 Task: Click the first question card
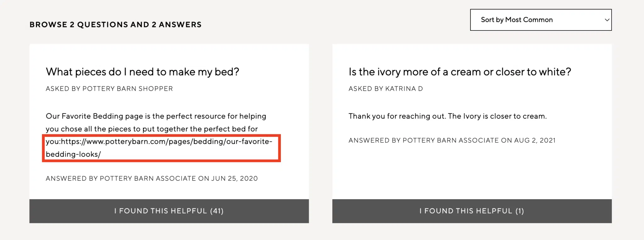pos(169,126)
